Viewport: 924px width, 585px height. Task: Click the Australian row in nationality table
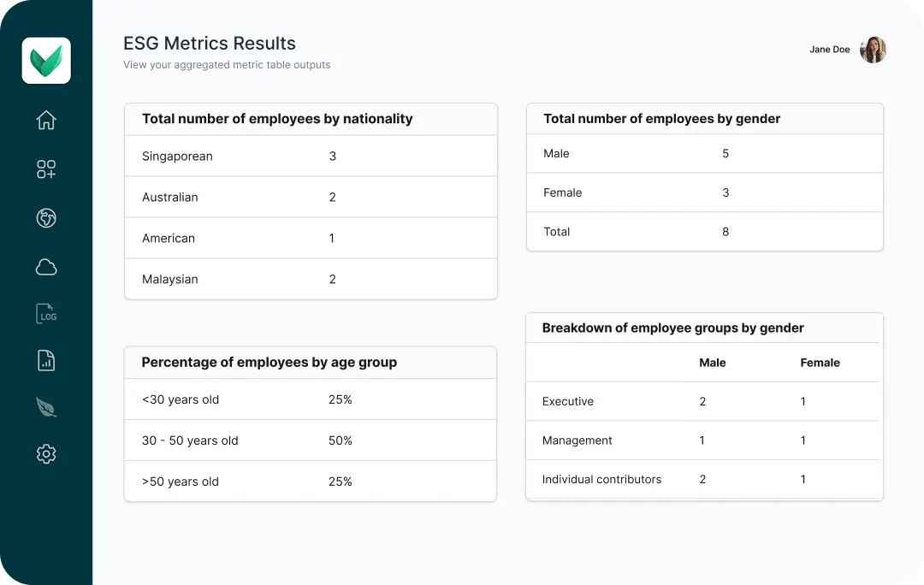click(x=311, y=198)
